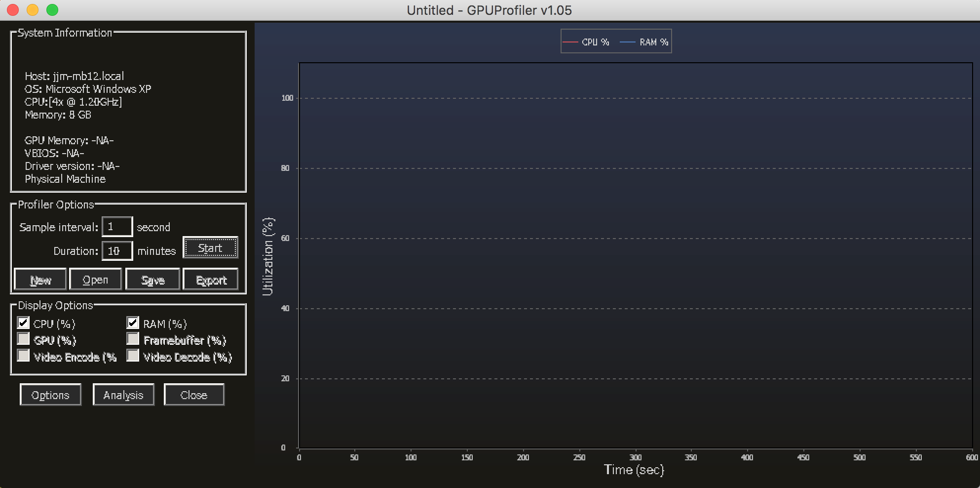
Task: Click the green macOS zoom button
Action: pos(52,10)
